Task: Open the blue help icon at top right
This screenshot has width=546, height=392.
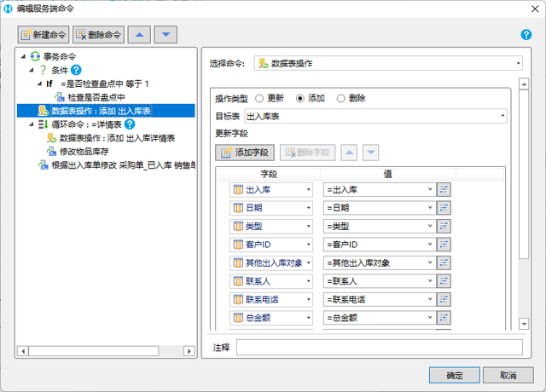Action: click(526, 34)
